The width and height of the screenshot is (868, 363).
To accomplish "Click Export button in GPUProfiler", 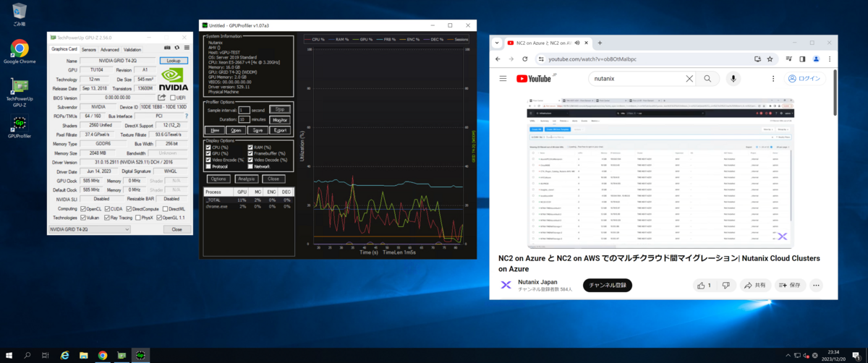I will [279, 130].
